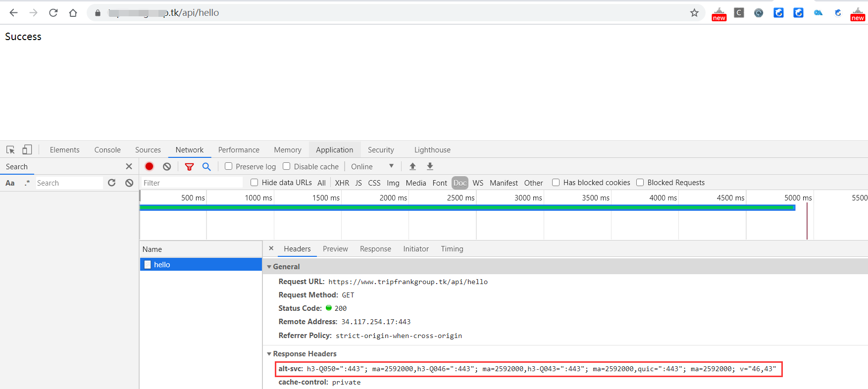Filter requests by WS
The height and width of the screenshot is (389, 868).
pyautogui.click(x=478, y=183)
